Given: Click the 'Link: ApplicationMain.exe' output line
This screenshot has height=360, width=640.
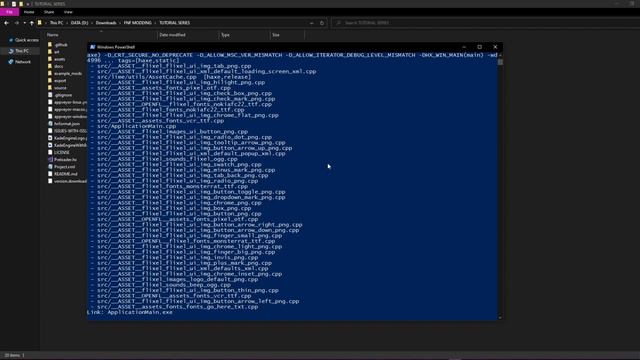Looking at the screenshot, I should click(x=130, y=312).
